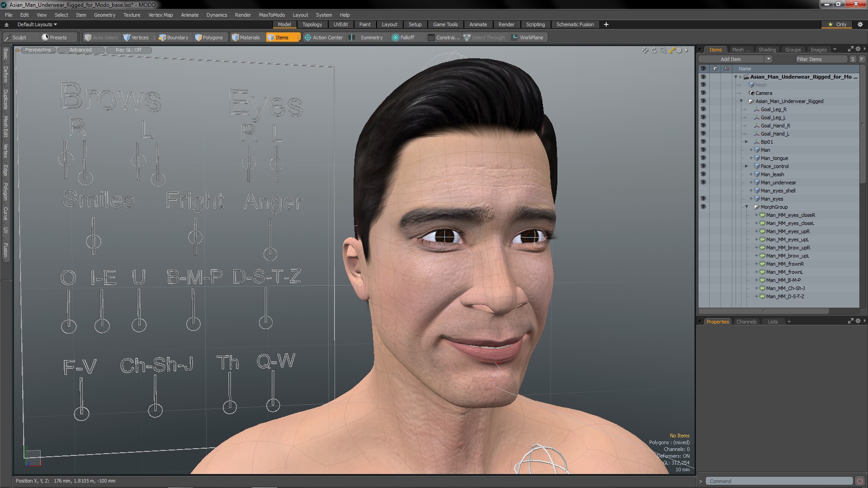Switch to Boundary selection mode
The image size is (868, 488).
pos(174,38)
